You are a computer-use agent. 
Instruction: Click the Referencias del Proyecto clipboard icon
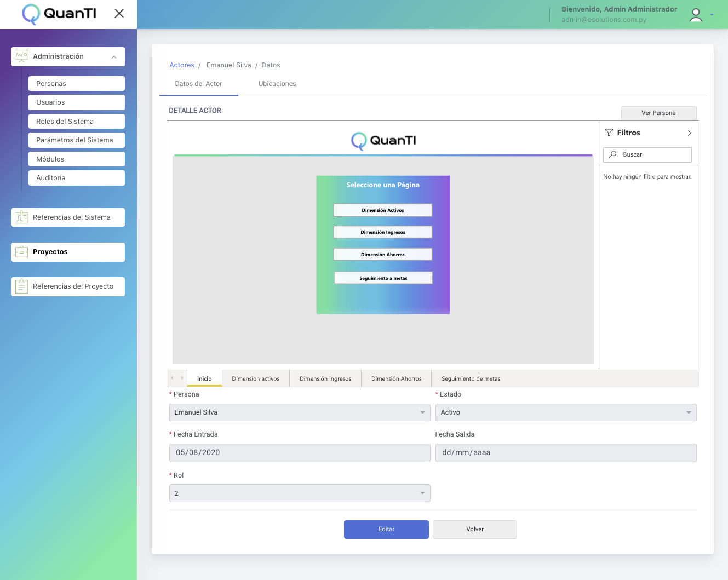[21, 286]
